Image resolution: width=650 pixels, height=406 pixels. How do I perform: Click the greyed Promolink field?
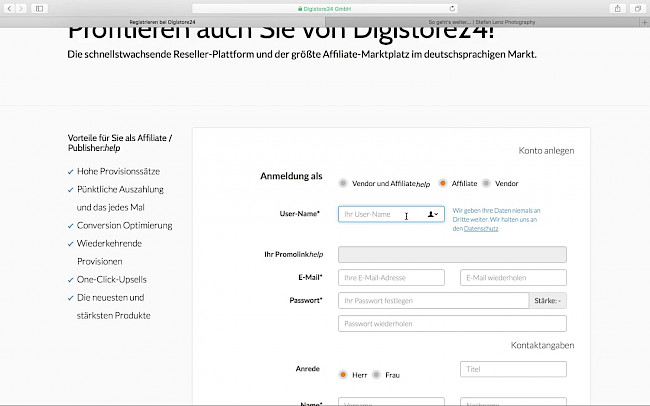coord(452,255)
